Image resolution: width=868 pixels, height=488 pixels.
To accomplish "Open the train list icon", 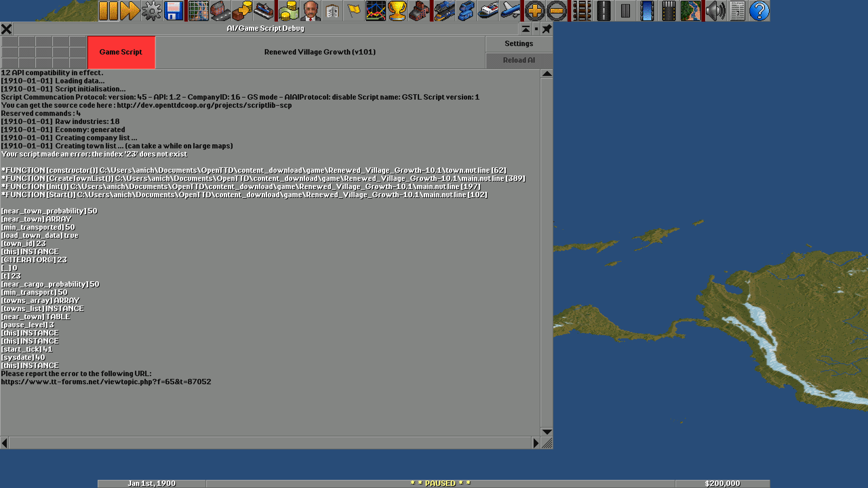I will tap(444, 11).
